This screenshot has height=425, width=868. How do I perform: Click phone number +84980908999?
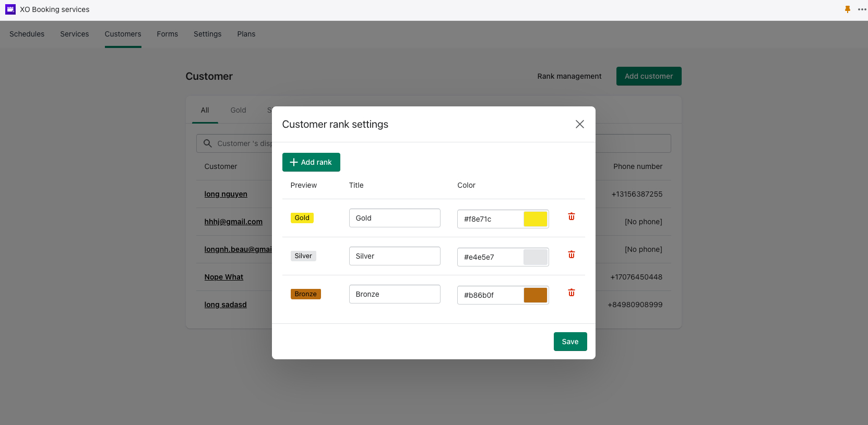tap(635, 305)
